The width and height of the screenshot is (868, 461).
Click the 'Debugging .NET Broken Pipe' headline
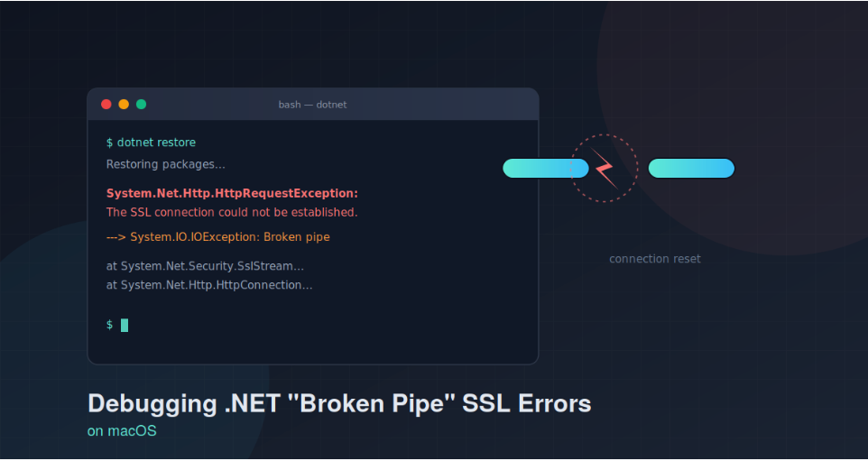(x=339, y=403)
